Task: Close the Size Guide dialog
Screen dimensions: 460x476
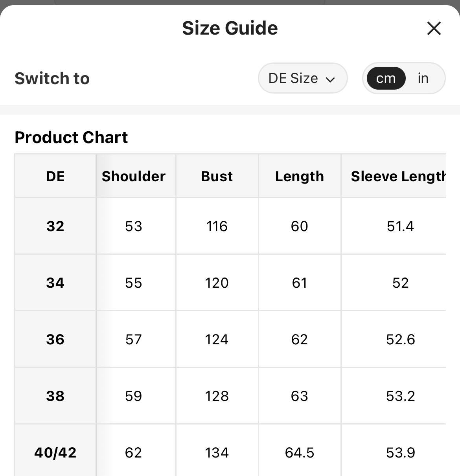Action: (434, 28)
